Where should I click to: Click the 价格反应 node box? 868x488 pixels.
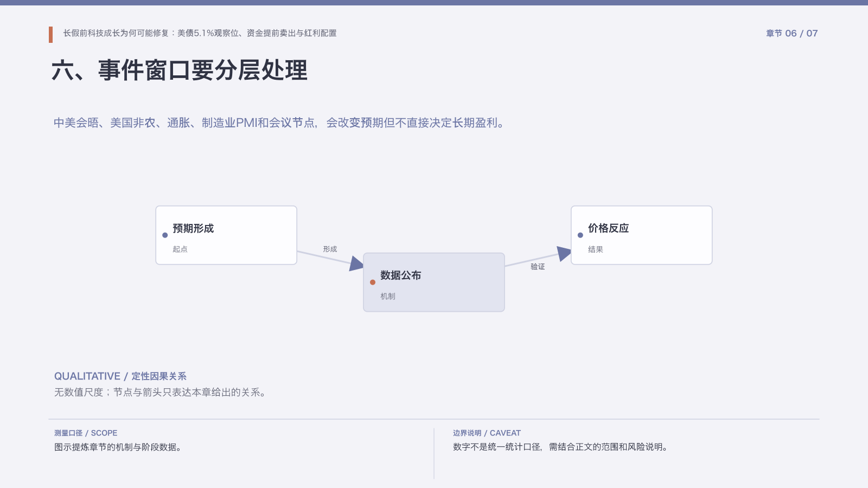641,235
